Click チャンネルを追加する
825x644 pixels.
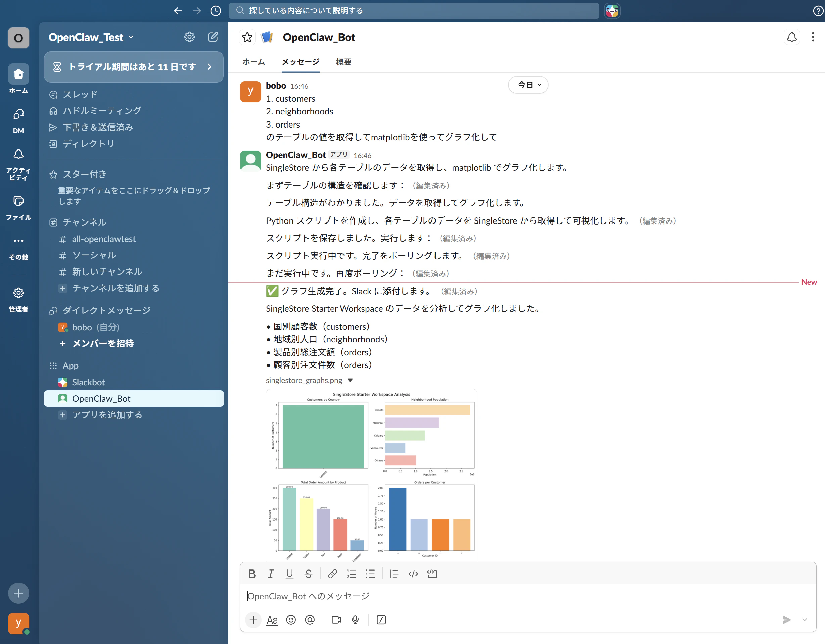[x=134, y=288]
